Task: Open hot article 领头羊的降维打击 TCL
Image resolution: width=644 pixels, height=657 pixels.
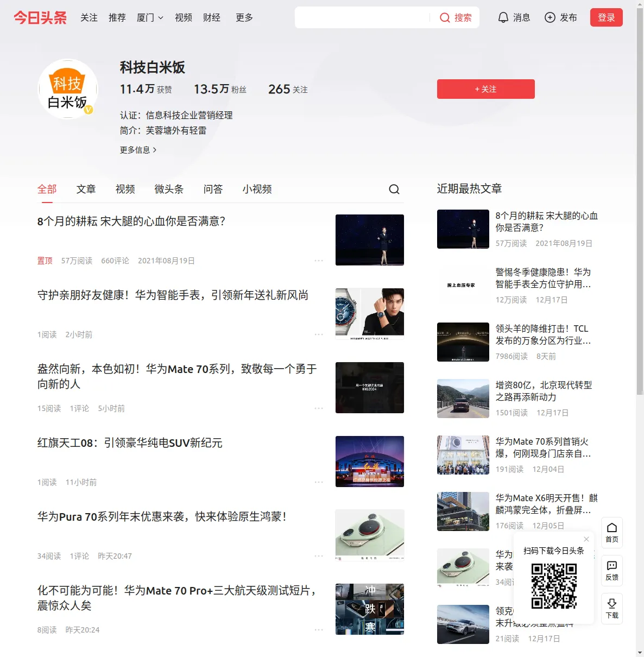Action: (543, 334)
